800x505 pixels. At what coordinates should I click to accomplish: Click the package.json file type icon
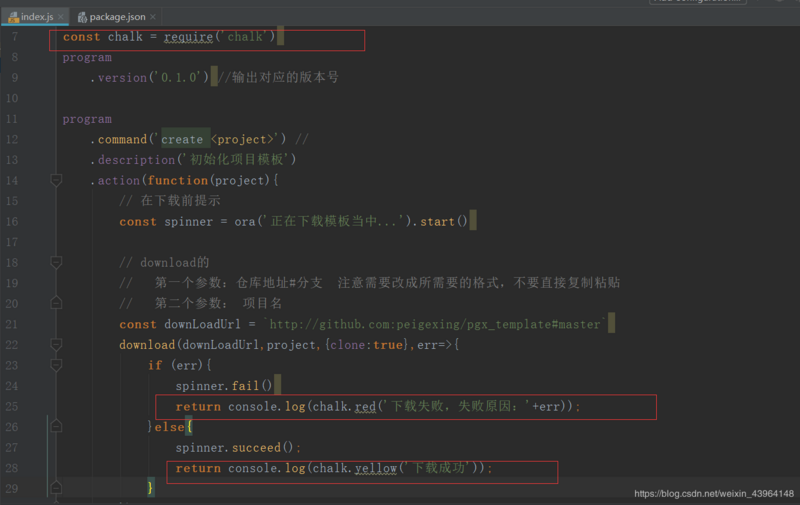tap(82, 17)
